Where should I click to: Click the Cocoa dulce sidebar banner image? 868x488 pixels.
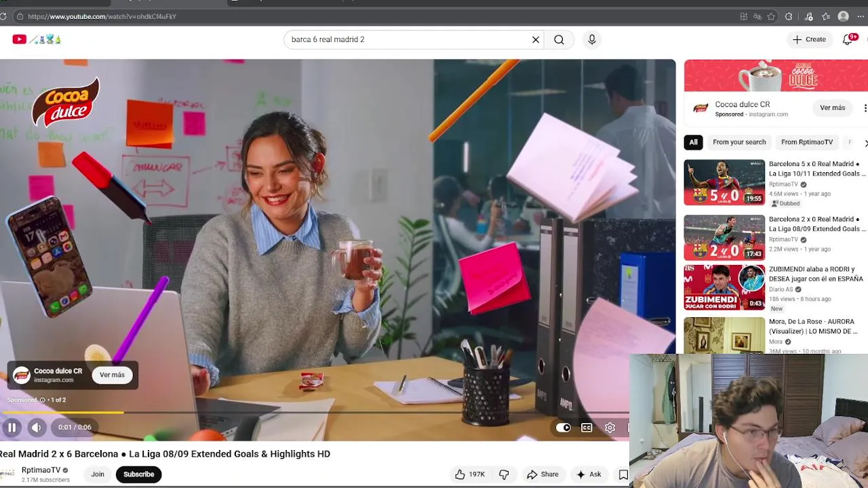(x=776, y=75)
